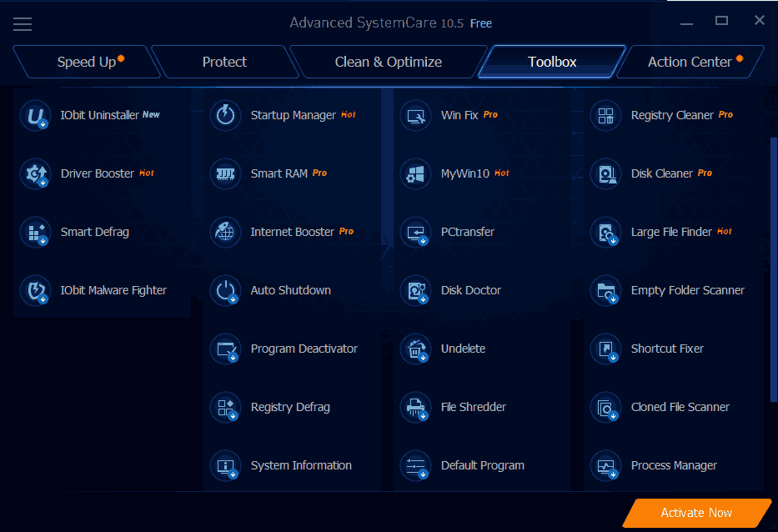Screen dimensions: 778x532
Task: Click the Smart Defrag icon
Action: pyautogui.click(x=36, y=233)
